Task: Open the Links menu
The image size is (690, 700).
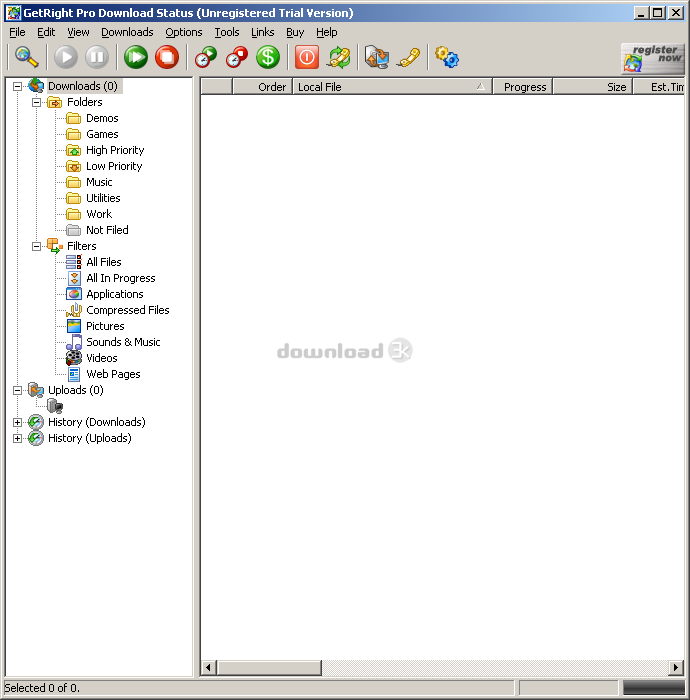Action: point(262,32)
